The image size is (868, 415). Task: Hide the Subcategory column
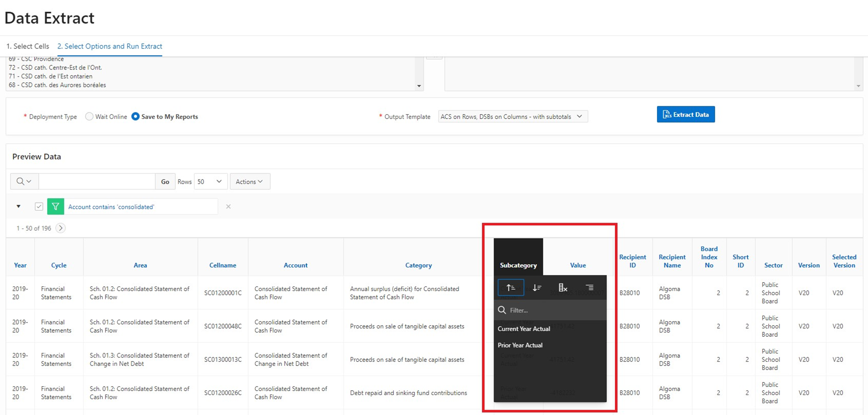pos(563,287)
